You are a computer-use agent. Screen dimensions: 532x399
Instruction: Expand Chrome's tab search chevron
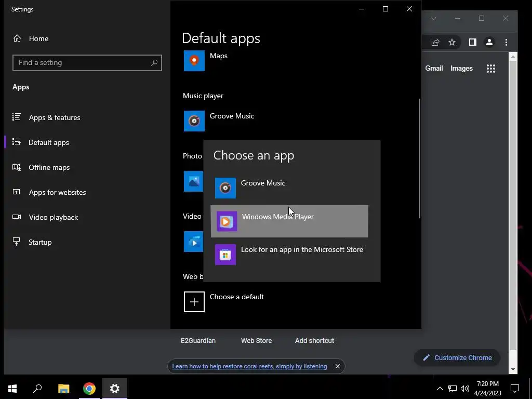tap(434, 18)
